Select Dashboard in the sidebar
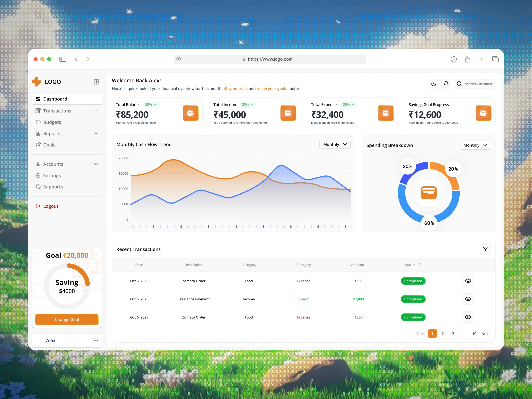The width and height of the screenshot is (532, 399). coord(67,99)
